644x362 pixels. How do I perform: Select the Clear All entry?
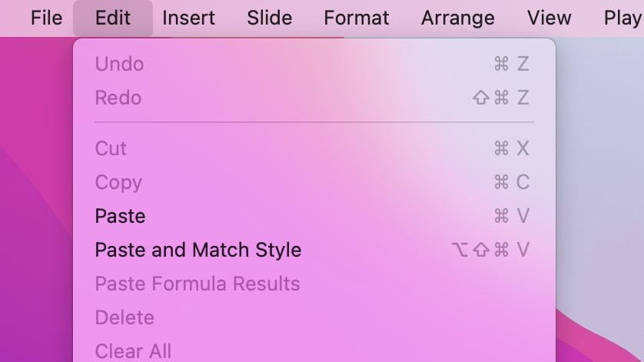pos(314,351)
